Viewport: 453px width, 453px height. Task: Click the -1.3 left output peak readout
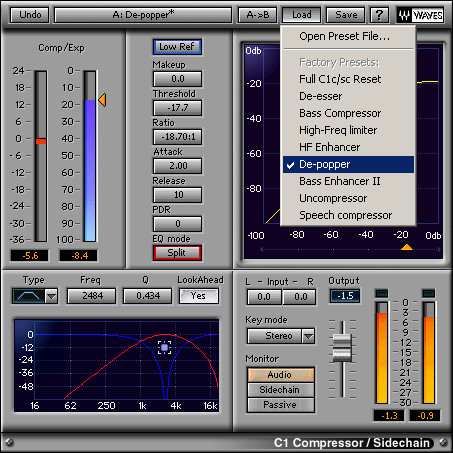pos(389,416)
